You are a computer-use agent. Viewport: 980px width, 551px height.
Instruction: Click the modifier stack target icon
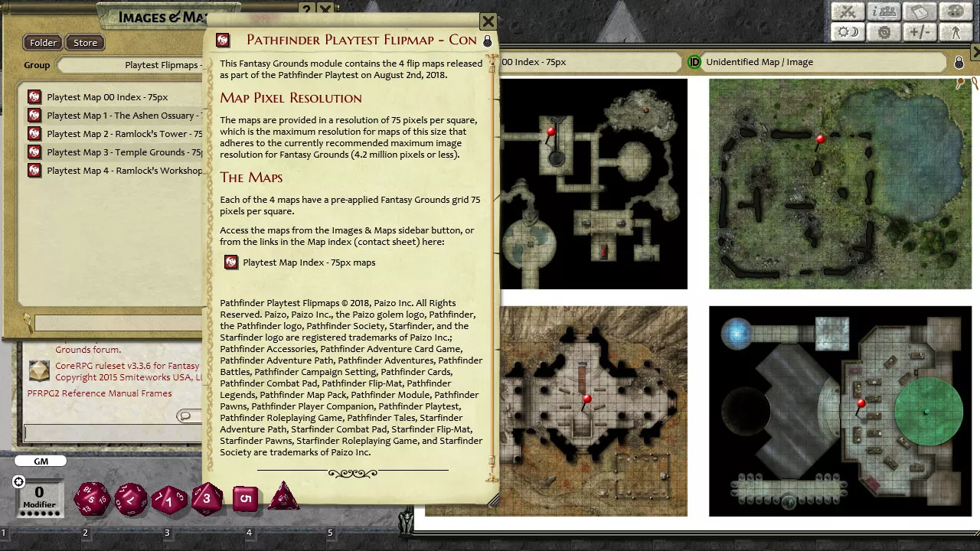18,481
